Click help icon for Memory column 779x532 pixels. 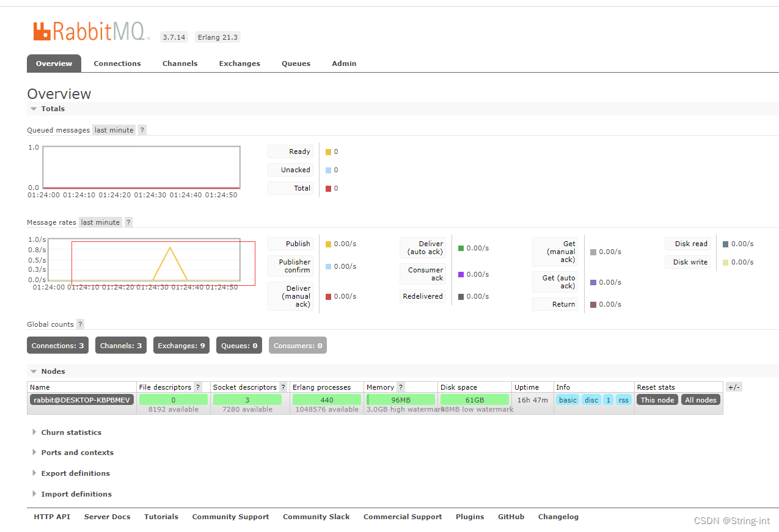[401, 387]
